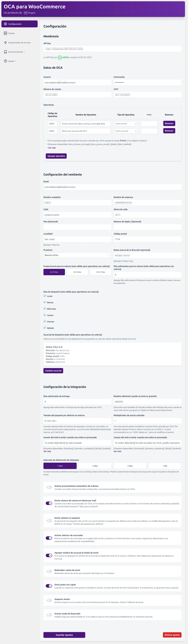The width and height of the screenshot is (188, 644).
Task: Enable automatic order processing toggle
Action: tap(49, 486)
